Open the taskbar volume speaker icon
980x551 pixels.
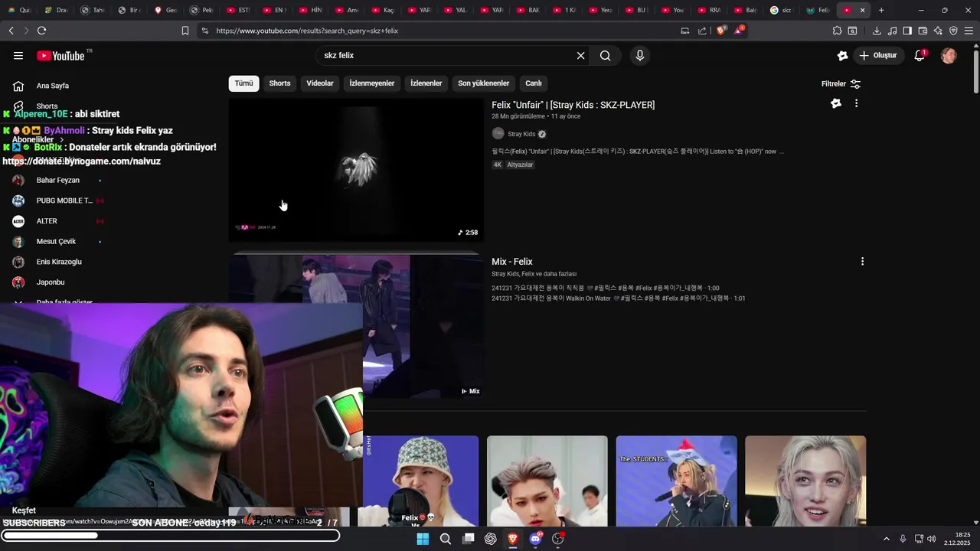point(931,539)
